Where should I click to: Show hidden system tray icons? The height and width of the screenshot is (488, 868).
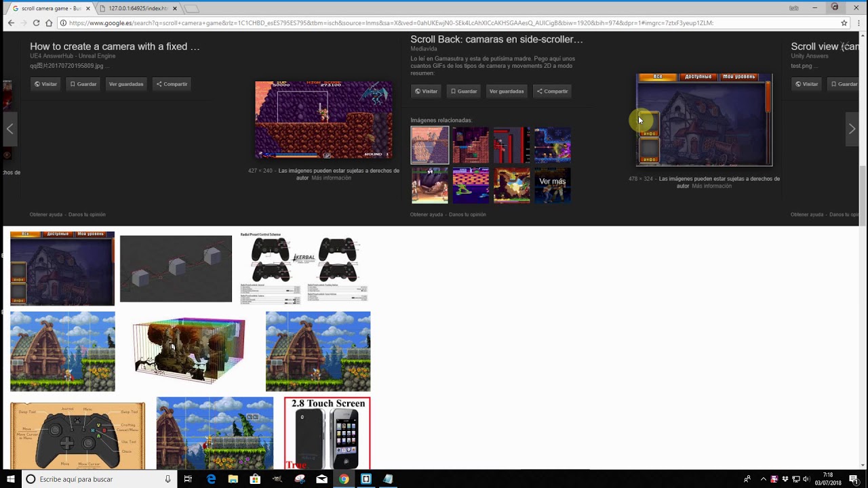764,479
